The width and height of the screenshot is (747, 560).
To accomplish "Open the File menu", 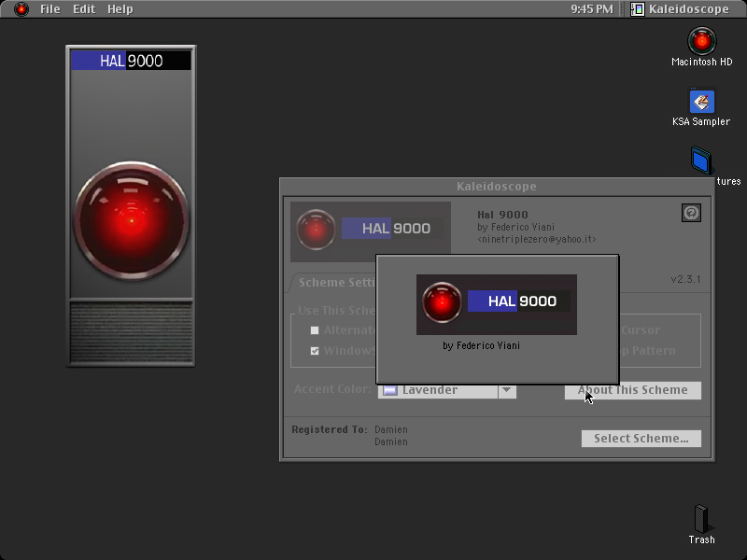I will point(50,9).
